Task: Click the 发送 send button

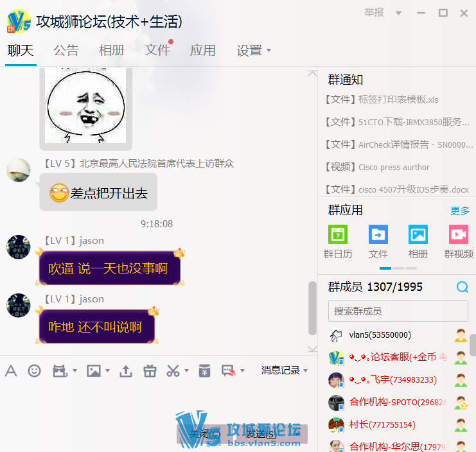Action: pos(261,434)
